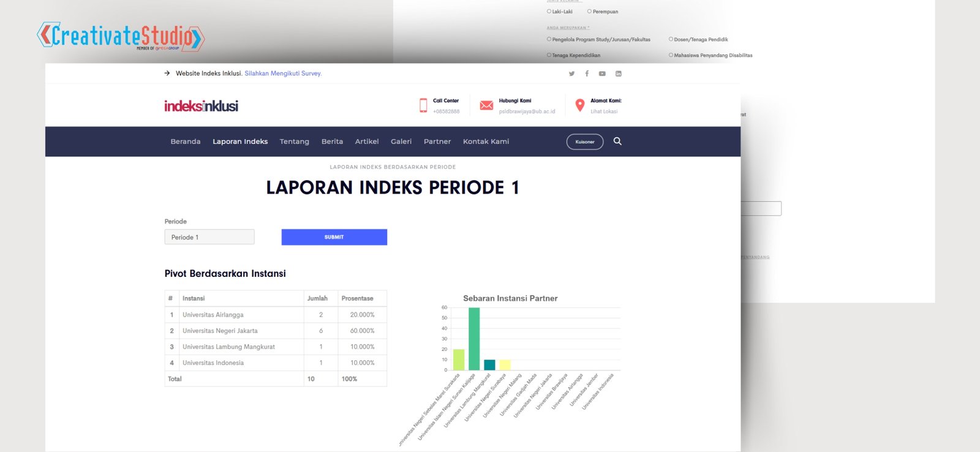Open the Facebook social icon
Image resolution: width=980 pixels, height=452 pixels.
click(x=587, y=73)
